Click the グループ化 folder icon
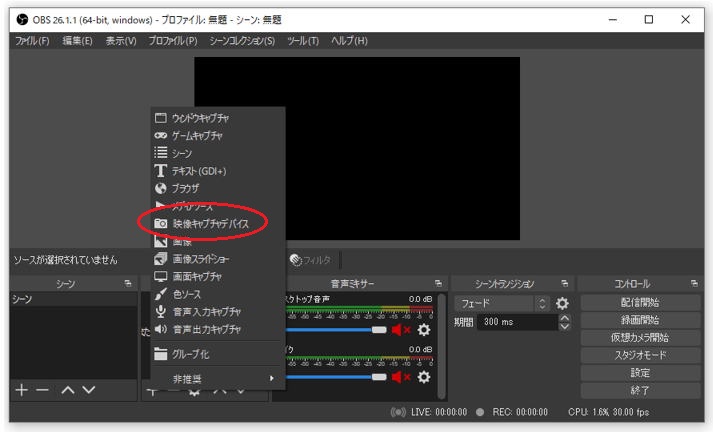Viewport: 713px width, 432px height. (161, 354)
